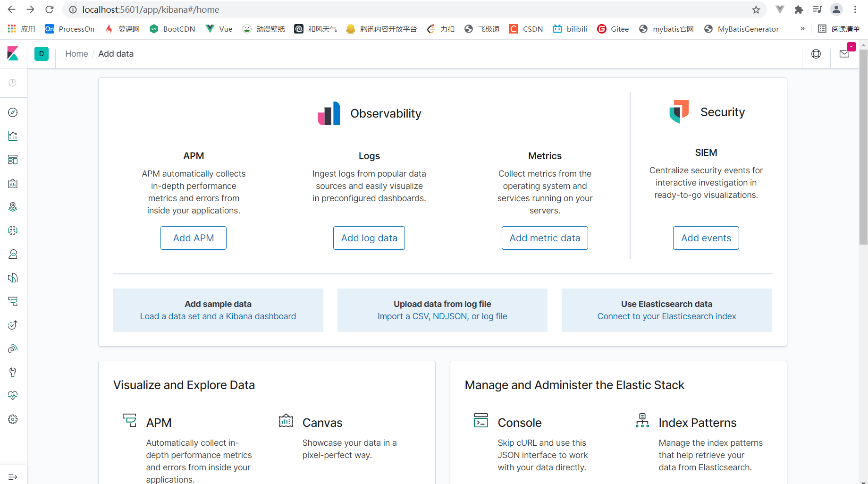This screenshot has width=868, height=484.
Task: Open the Chrome profile avatar
Action: click(836, 9)
